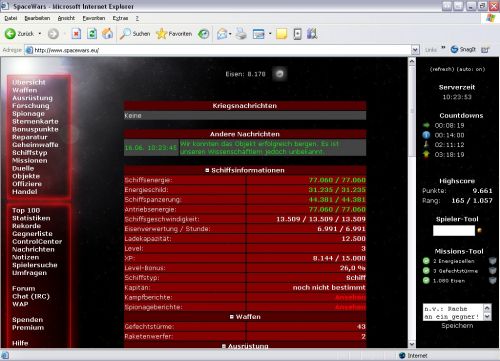Click the browser Refresh icon

click(92, 34)
